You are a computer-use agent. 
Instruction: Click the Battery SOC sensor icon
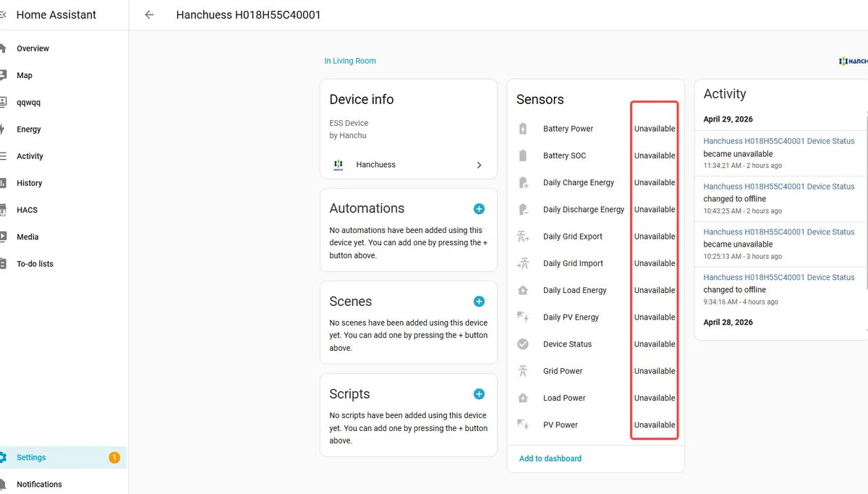[523, 156]
